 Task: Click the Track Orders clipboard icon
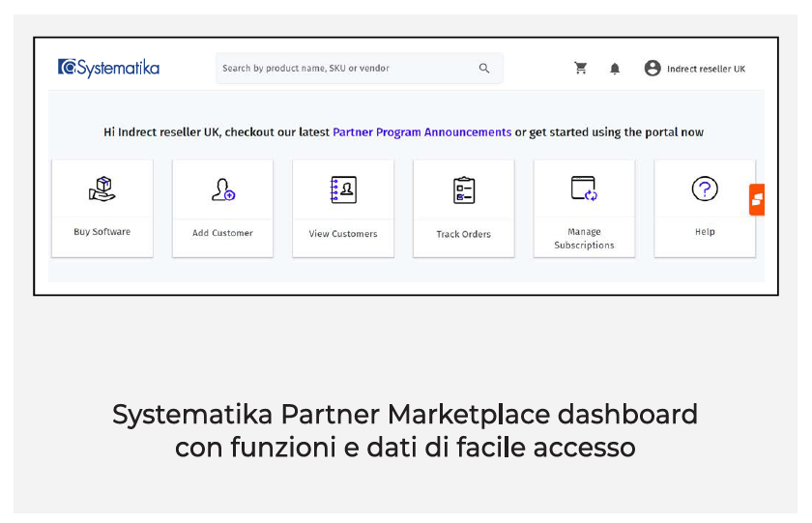click(x=464, y=190)
